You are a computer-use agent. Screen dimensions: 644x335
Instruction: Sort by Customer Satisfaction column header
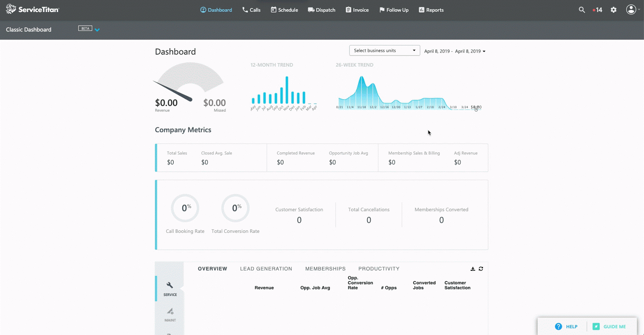tap(457, 286)
